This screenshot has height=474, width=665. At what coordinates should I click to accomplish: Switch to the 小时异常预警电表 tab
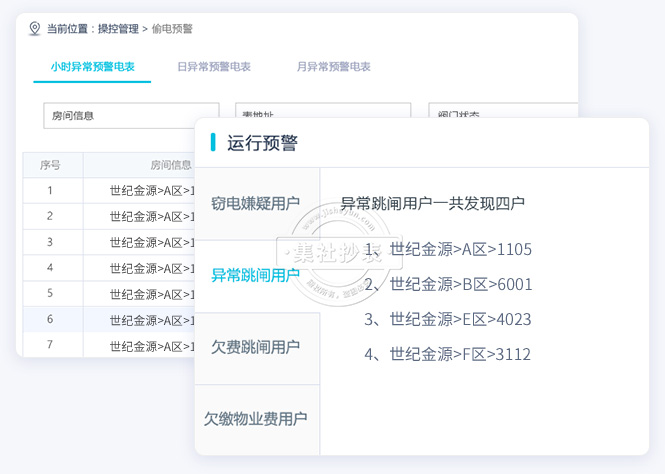92,67
